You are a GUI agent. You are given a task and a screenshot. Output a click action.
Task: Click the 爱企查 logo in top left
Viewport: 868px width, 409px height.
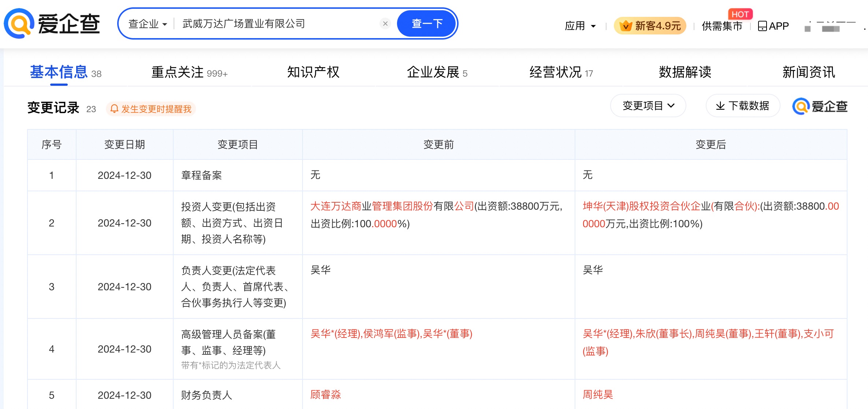coord(51,23)
